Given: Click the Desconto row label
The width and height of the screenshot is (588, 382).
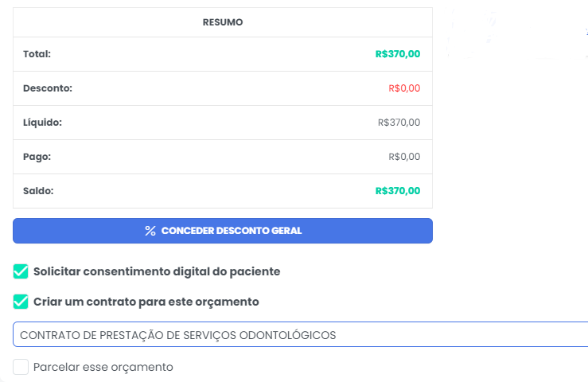Looking at the screenshot, I should (x=48, y=88).
